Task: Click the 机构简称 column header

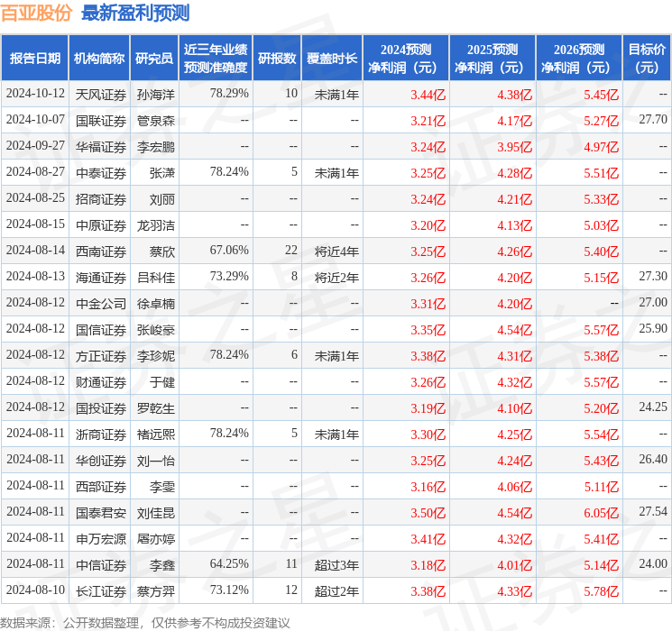Action: coord(99,59)
